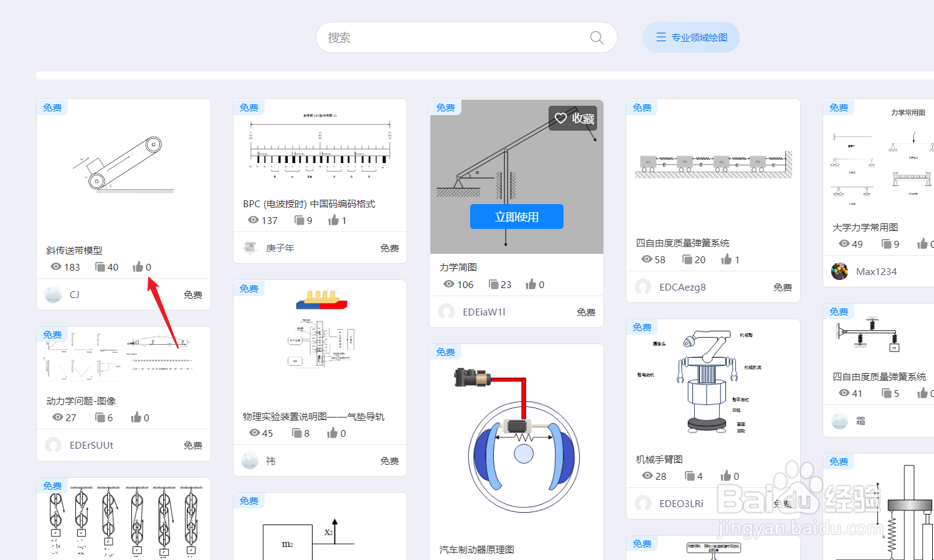
Task: Click the 庚子年 avatar icon
Action: pyautogui.click(x=250, y=248)
